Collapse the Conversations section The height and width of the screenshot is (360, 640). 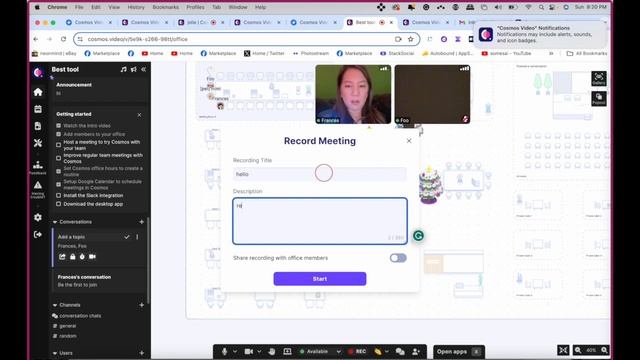[55, 222]
